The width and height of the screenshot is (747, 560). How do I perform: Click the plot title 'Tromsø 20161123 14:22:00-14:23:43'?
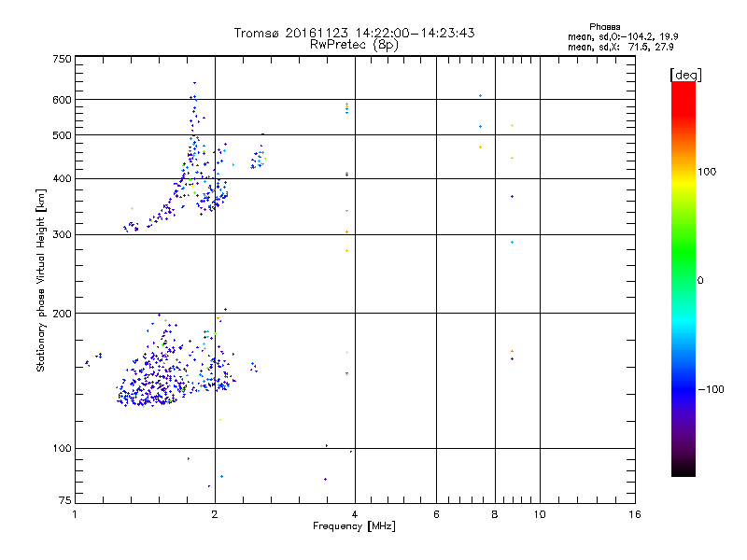[x=354, y=33]
